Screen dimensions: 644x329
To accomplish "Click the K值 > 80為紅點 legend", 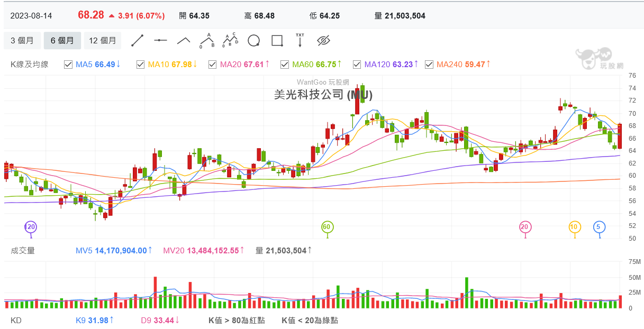I will tap(237, 320).
